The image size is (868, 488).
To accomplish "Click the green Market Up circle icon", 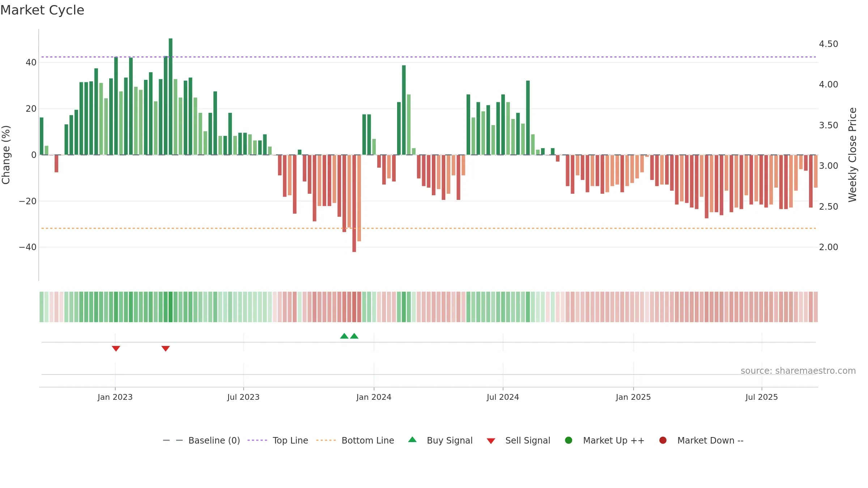I will coord(569,440).
